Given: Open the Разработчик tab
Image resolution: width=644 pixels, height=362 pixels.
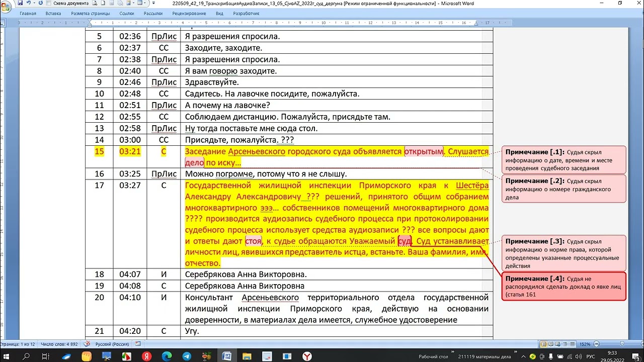Looking at the screenshot, I should point(247,14).
